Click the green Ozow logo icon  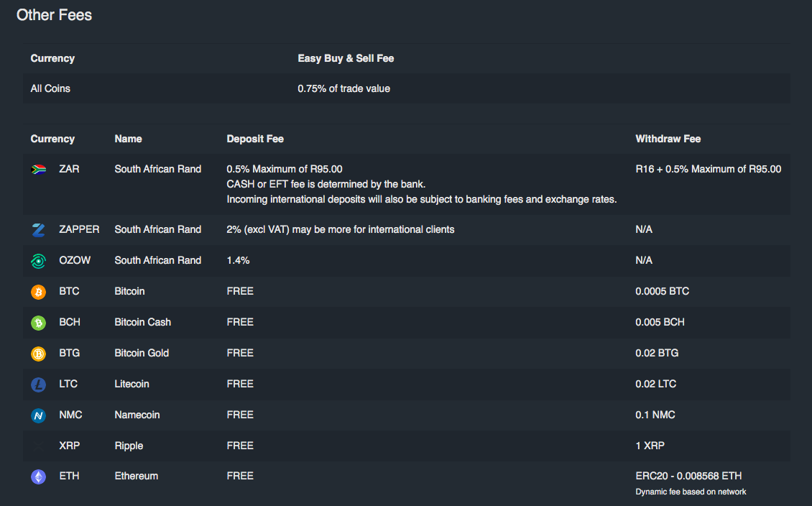(x=38, y=261)
